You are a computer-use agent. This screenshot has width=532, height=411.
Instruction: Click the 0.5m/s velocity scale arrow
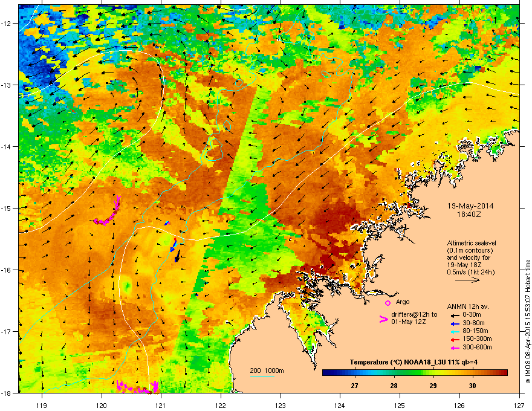467,280
